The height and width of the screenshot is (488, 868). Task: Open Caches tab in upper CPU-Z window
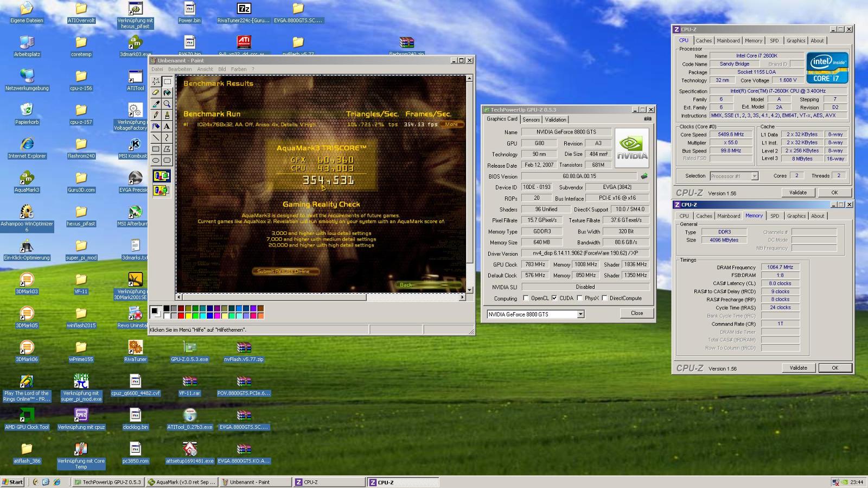(704, 41)
